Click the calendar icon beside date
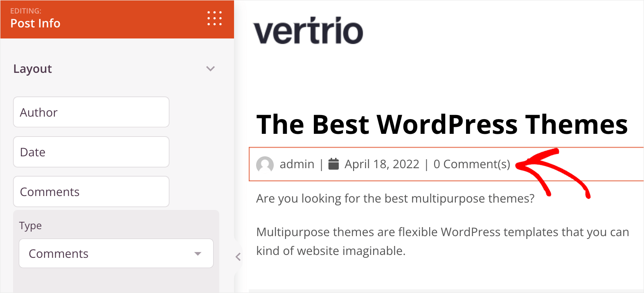644x293 pixels. click(x=334, y=164)
